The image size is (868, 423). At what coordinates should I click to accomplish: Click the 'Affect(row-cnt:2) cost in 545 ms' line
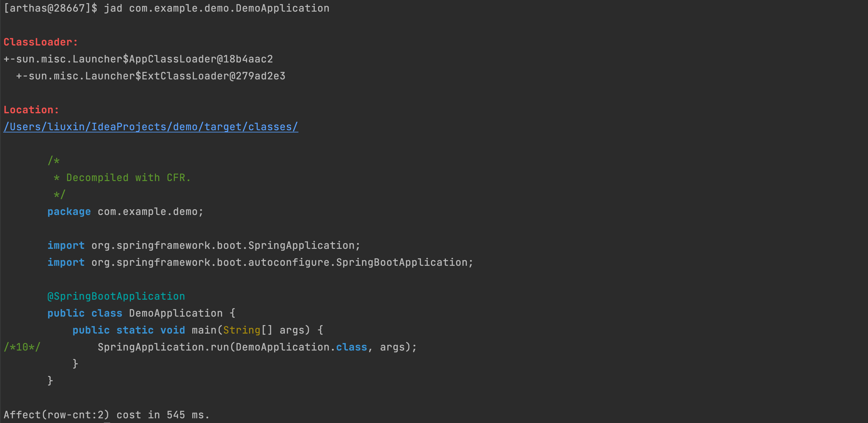point(106,414)
